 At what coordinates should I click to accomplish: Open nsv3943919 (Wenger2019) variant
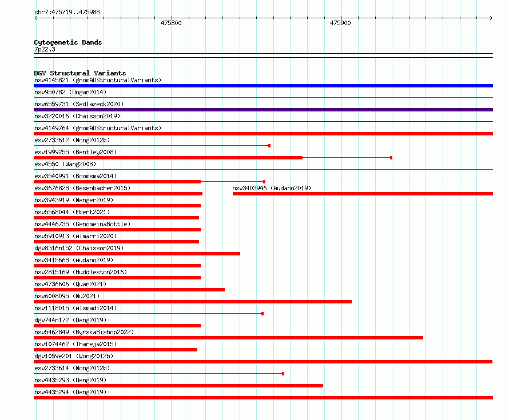coord(74,200)
